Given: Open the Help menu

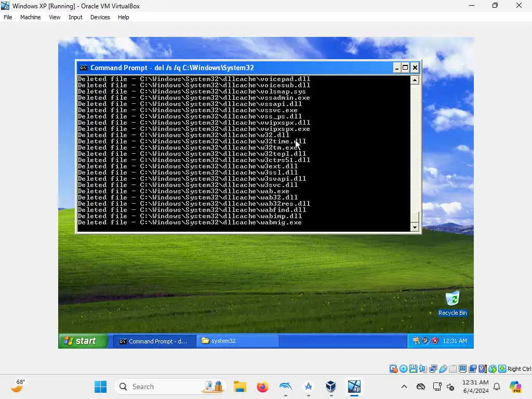Looking at the screenshot, I should point(124,17).
